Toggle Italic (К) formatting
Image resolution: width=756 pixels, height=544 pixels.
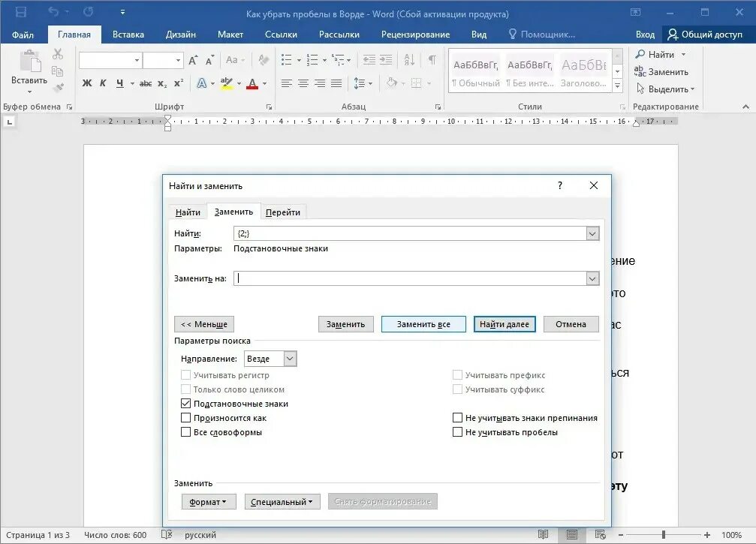103,83
